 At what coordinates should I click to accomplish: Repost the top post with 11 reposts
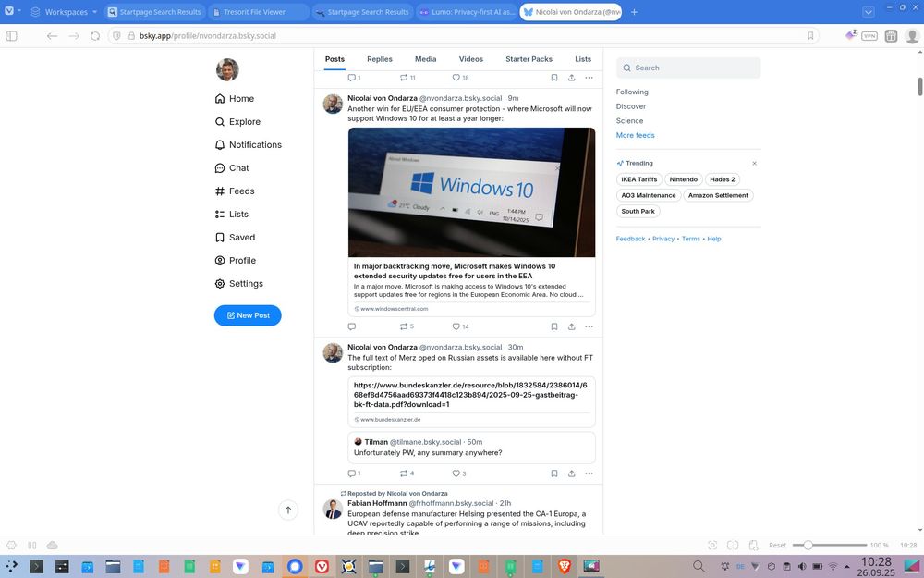[x=407, y=78]
